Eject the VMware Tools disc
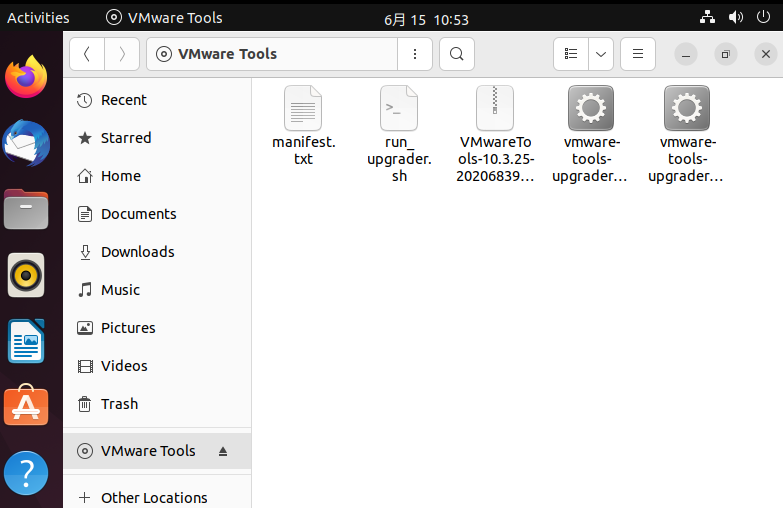 click(223, 452)
